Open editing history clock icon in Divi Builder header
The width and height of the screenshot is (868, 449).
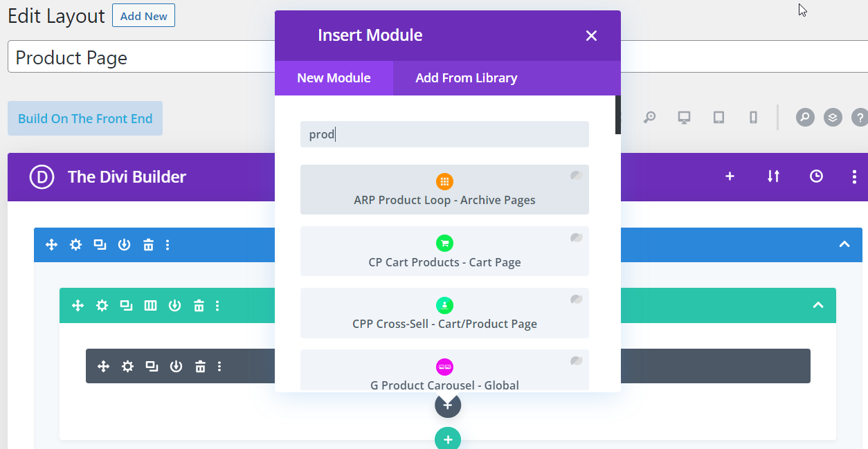tap(816, 176)
